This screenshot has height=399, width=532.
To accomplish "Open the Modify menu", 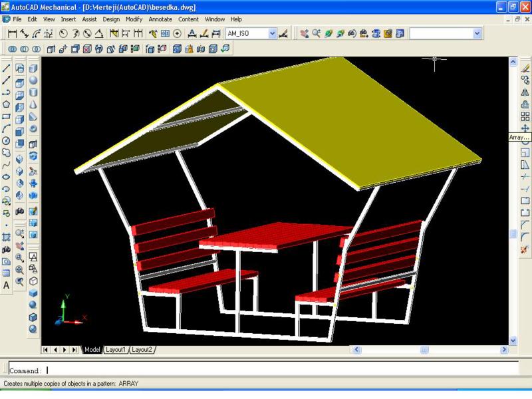I will pyautogui.click(x=134, y=19).
